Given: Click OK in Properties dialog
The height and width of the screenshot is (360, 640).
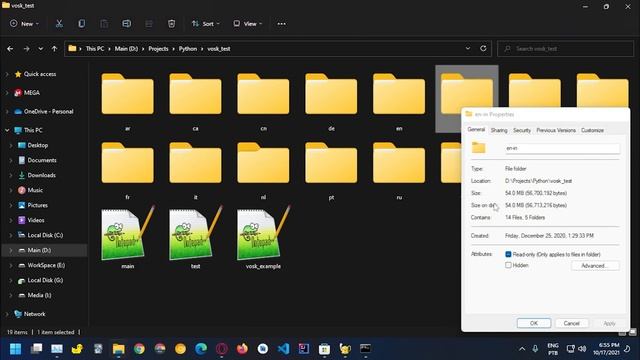Looking at the screenshot, I should click(x=534, y=323).
